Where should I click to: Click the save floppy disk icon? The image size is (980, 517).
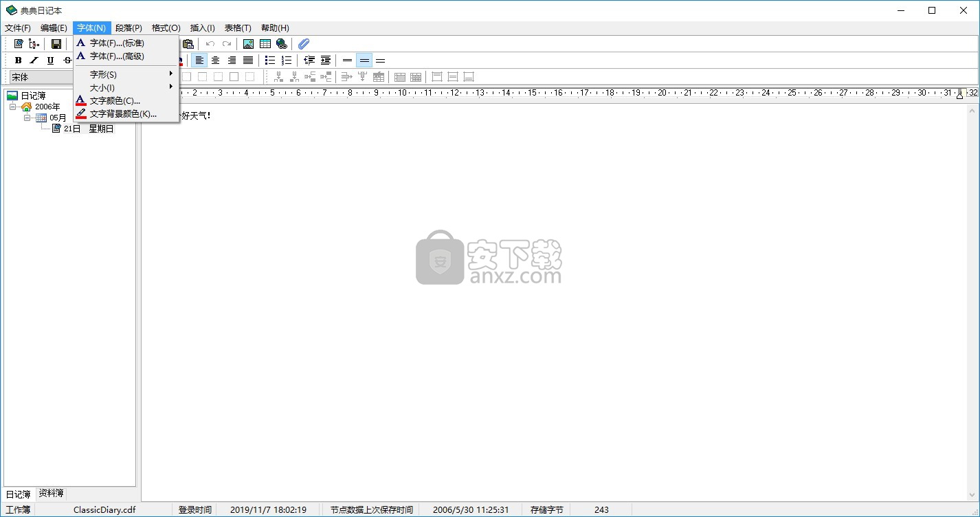56,44
